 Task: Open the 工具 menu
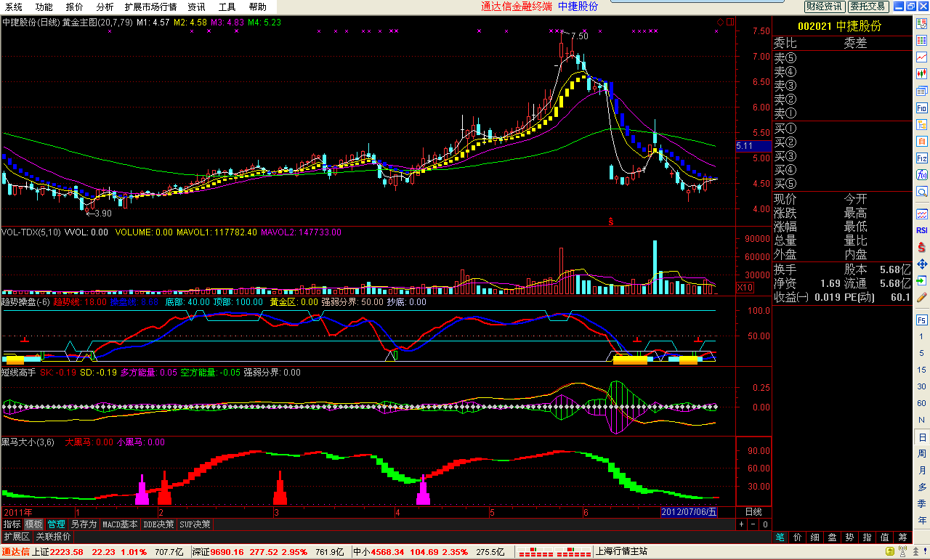point(227,7)
